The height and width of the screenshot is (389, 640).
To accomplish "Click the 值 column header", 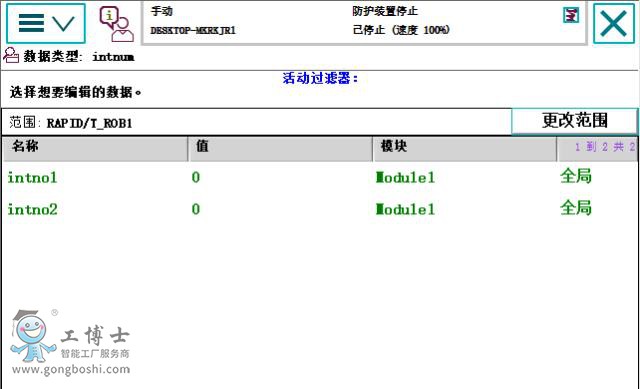I will click(x=280, y=149).
